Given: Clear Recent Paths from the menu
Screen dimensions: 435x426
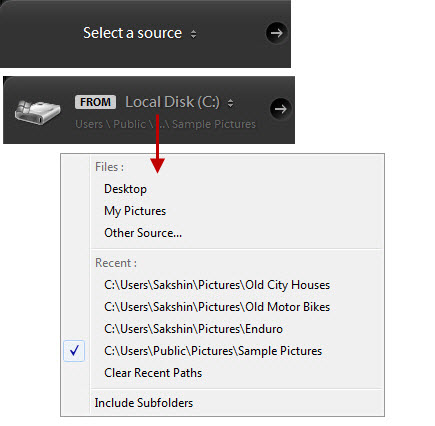Looking at the screenshot, I should [x=153, y=373].
